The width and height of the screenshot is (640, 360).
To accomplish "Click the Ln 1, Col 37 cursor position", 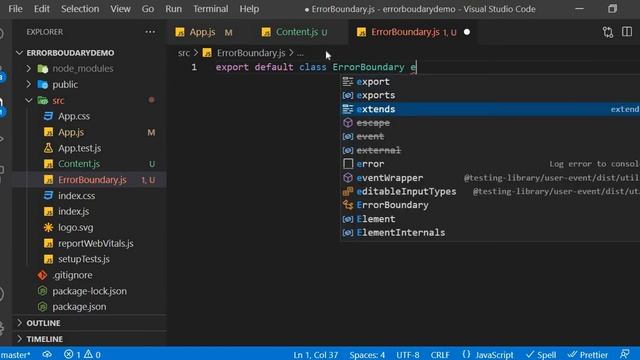I will click(x=315, y=355).
